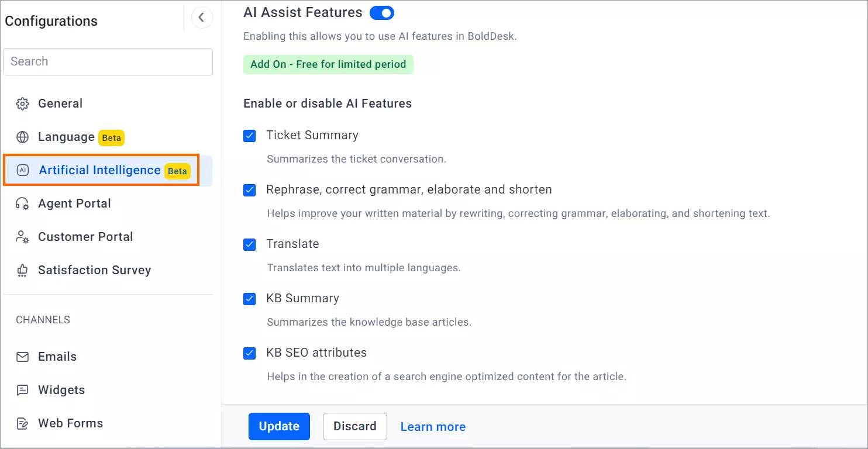
Task: Click the Agent Portal headset icon
Action: (22, 203)
